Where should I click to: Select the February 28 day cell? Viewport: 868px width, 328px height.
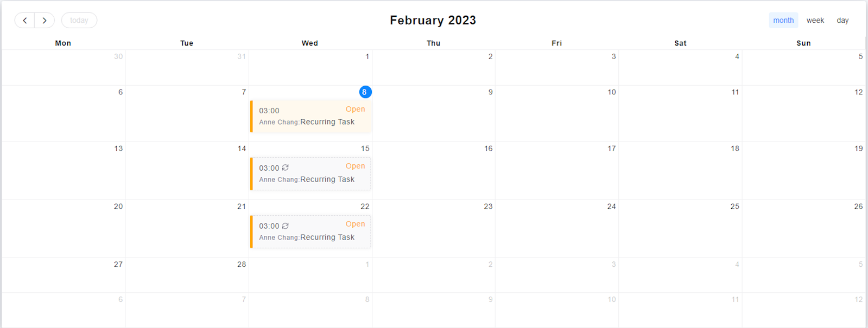(187, 275)
